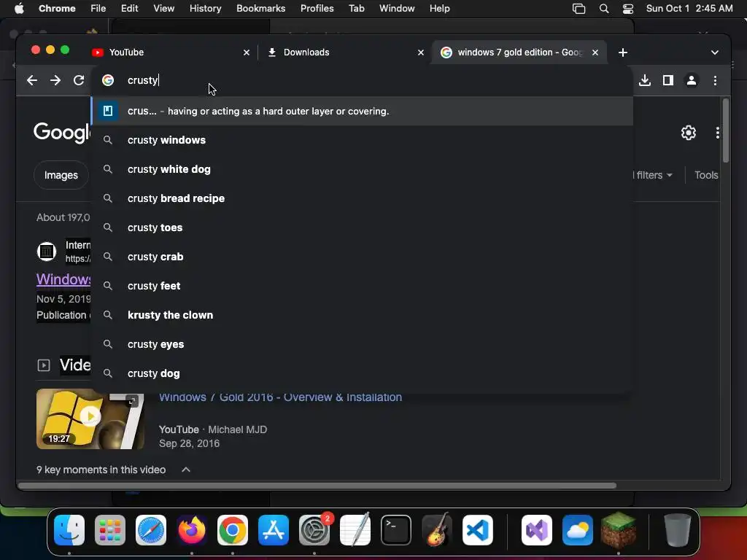Choose suggestion crusty dog

[x=362, y=373]
